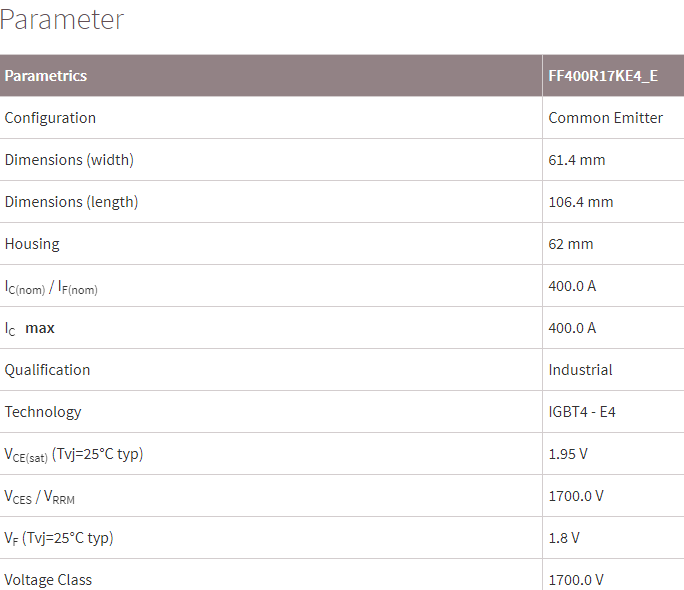This screenshot has width=684, height=590.
Task: Select the 106.4 mm length value
Action: tap(581, 202)
